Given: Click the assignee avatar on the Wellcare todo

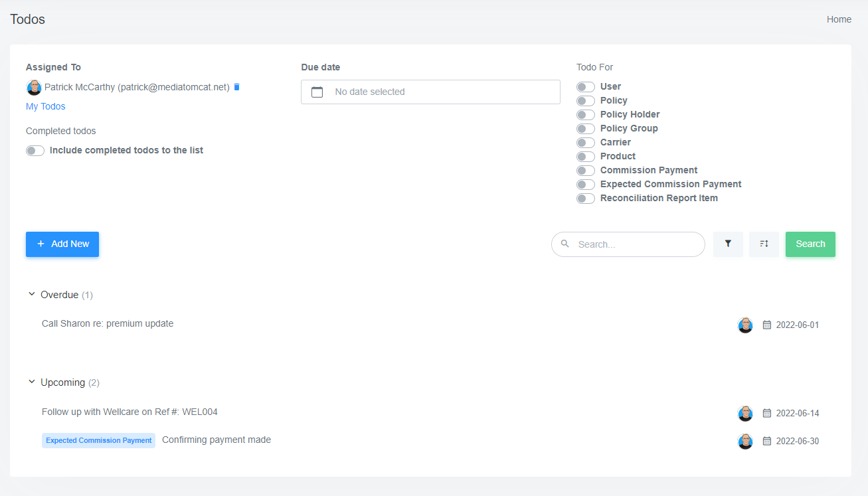Looking at the screenshot, I should click(745, 413).
